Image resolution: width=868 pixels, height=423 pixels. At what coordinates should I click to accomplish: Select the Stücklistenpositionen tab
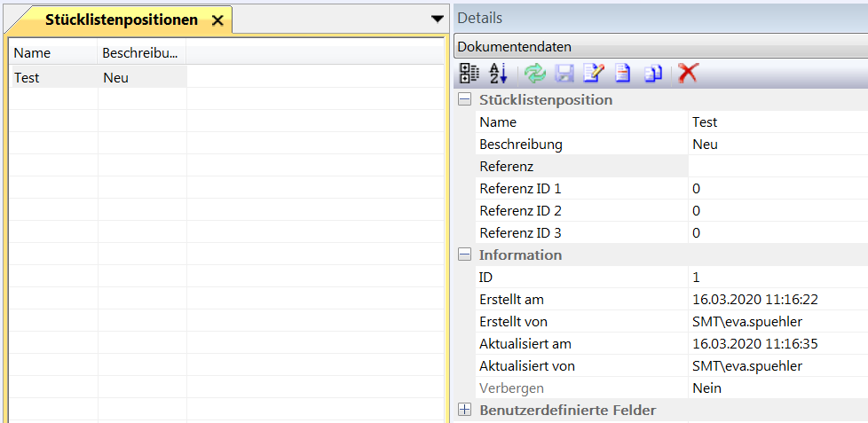(x=121, y=20)
